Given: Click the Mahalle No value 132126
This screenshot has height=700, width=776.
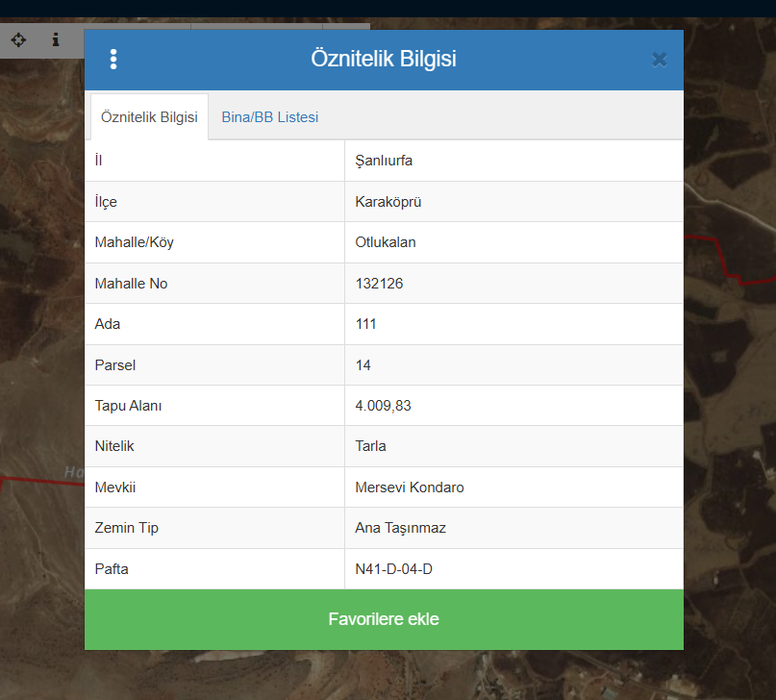Looking at the screenshot, I should [x=379, y=284].
